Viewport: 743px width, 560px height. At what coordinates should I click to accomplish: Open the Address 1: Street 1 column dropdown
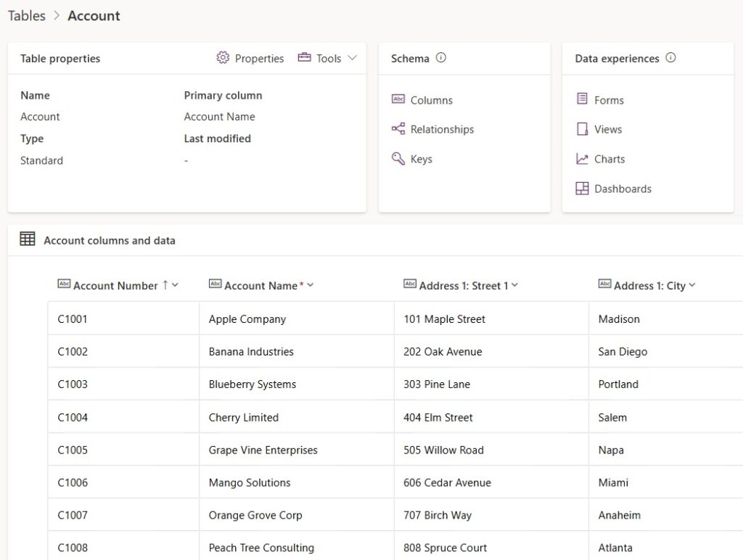point(514,285)
